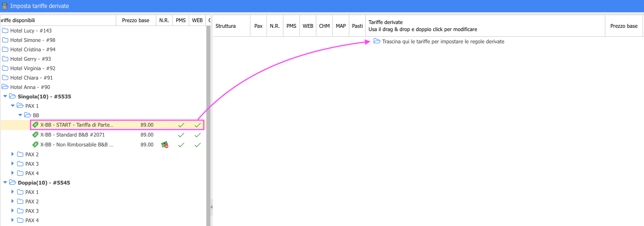644x226 pixels.
Task: Collapse the Doppia(10) #5545 node
Action: coord(5,182)
